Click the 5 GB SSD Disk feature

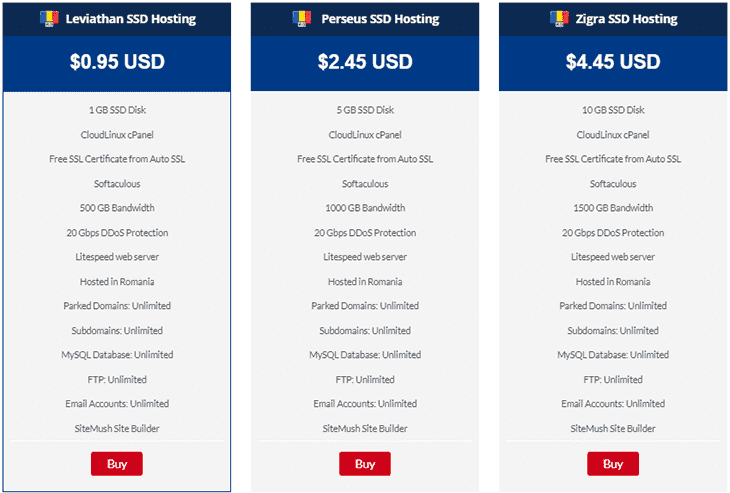[365, 110]
